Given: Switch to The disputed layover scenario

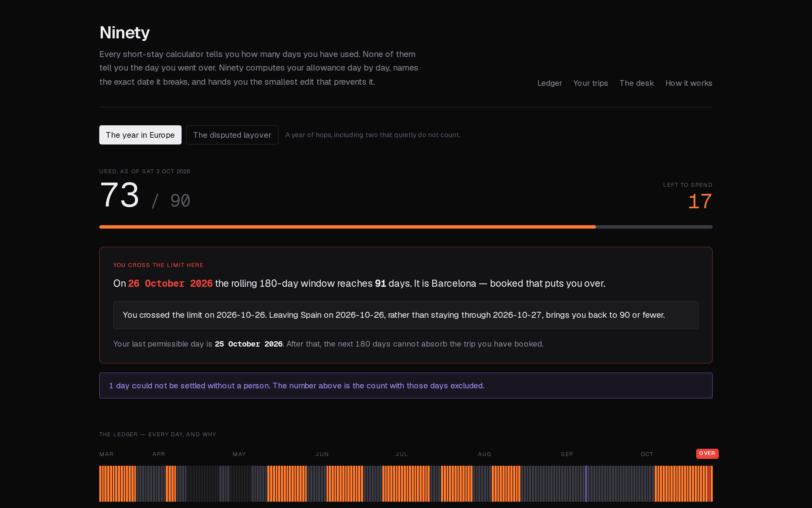Looking at the screenshot, I should click(232, 135).
